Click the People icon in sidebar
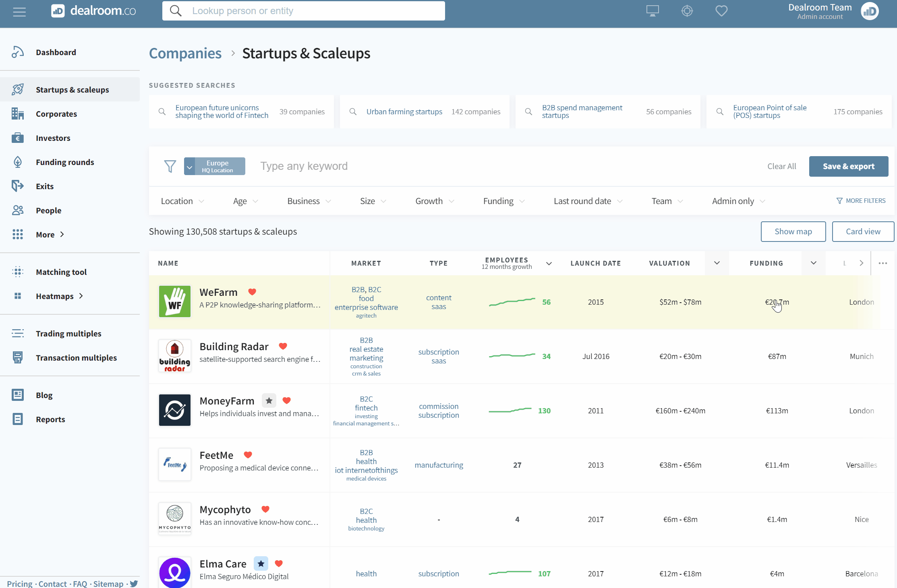This screenshot has height=588, width=897. pyautogui.click(x=18, y=210)
